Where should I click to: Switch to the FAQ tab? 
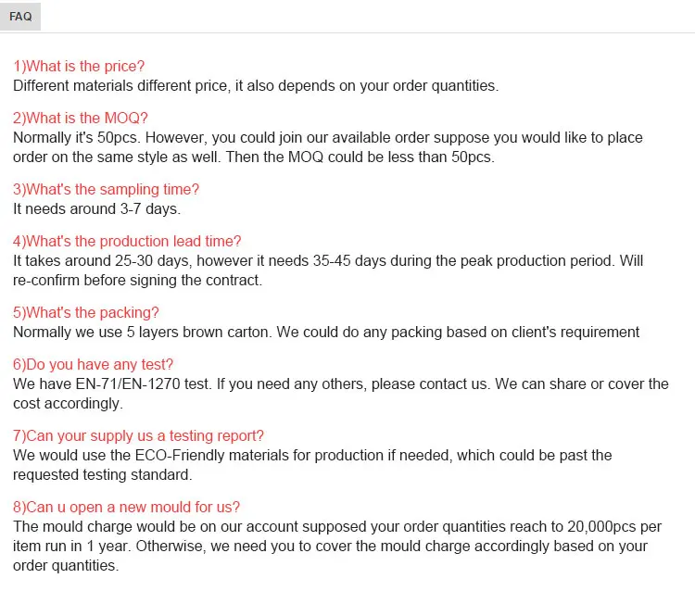20,16
